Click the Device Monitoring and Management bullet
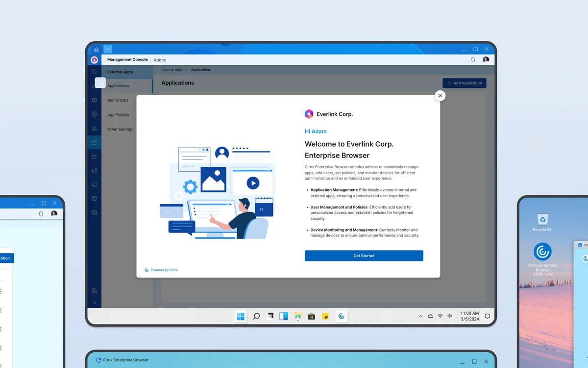588x368 pixels. [x=365, y=233]
